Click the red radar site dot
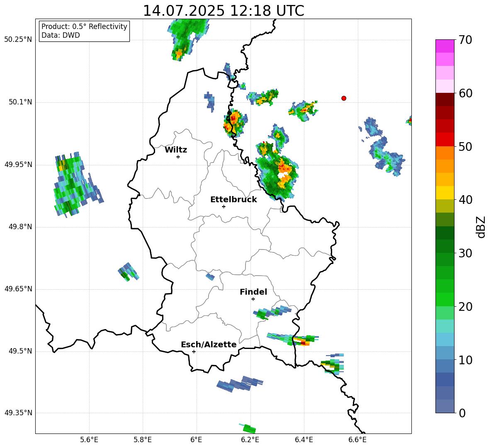This screenshot has height=448, width=491. (344, 98)
